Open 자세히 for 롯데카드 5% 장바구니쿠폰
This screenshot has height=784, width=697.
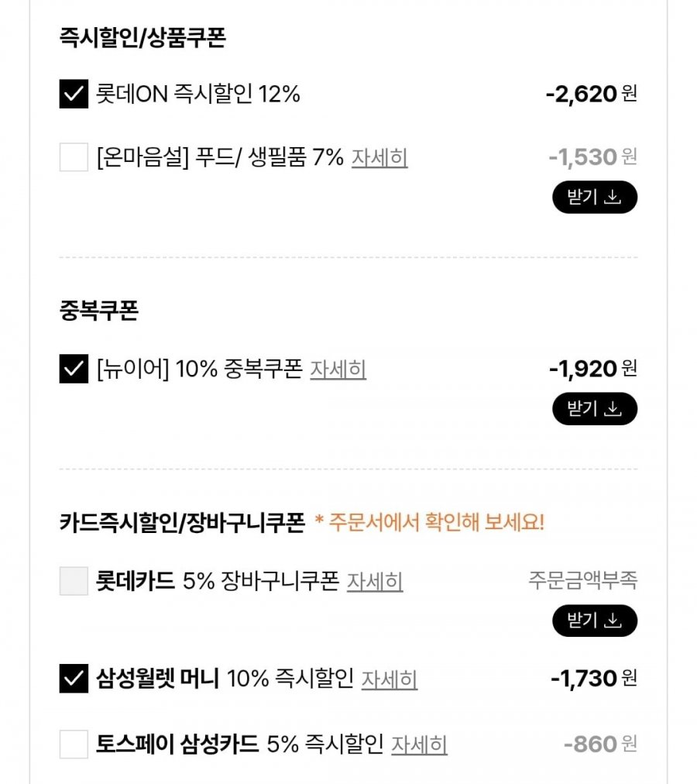[375, 581]
